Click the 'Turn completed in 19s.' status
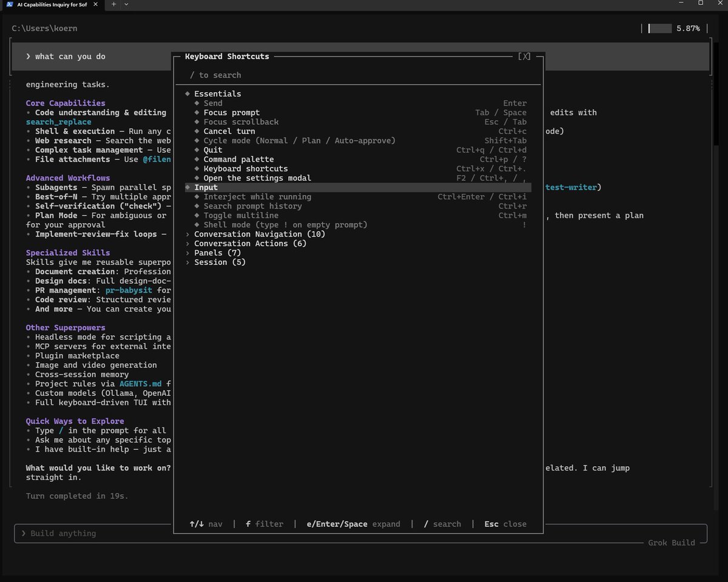Image resolution: width=728 pixels, height=582 pixels. point(77,496)
